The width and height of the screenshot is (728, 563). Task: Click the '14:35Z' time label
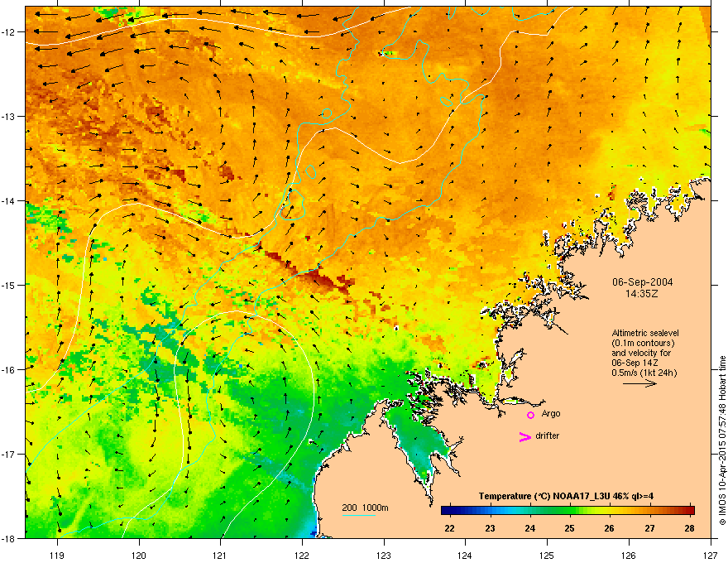pyautogui.click(x=642, y=294)
